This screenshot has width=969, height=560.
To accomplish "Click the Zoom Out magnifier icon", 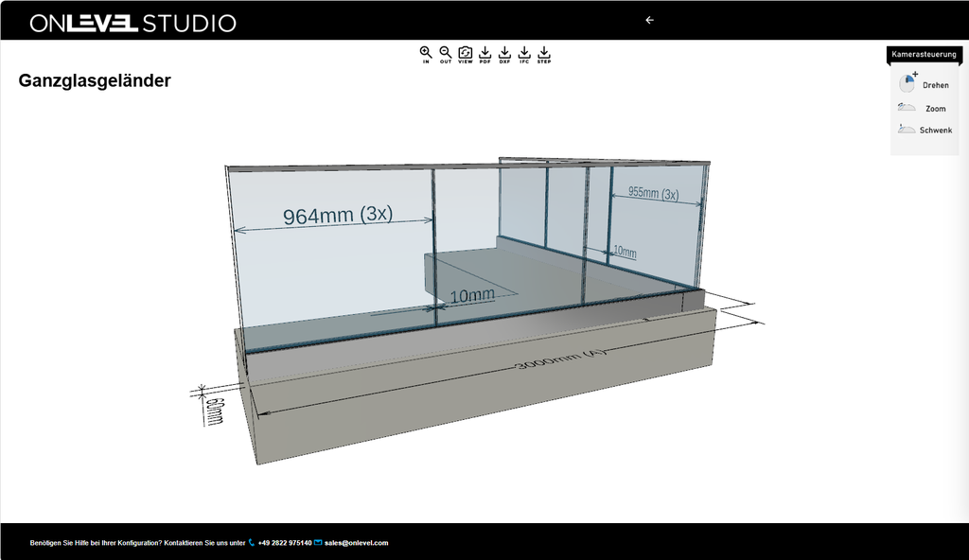I will 446,55.
